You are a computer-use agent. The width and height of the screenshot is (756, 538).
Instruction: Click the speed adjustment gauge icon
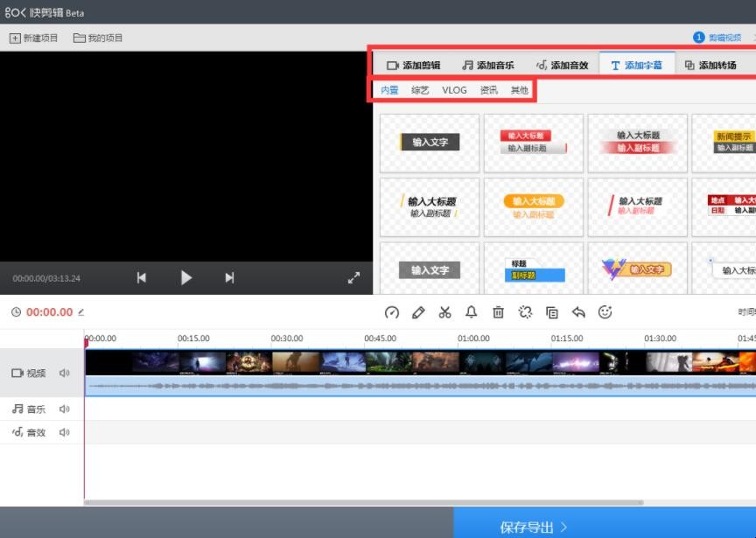(x=392, y=312)
